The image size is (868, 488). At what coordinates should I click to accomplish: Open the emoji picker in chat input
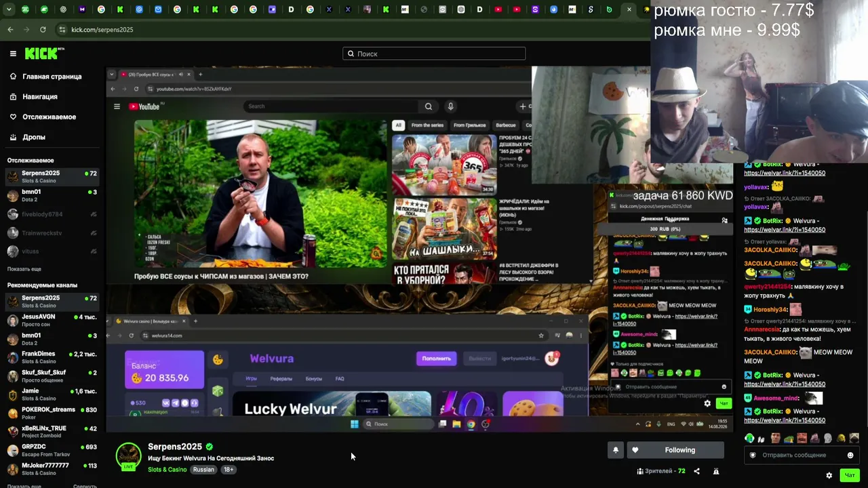coord(850,455)
